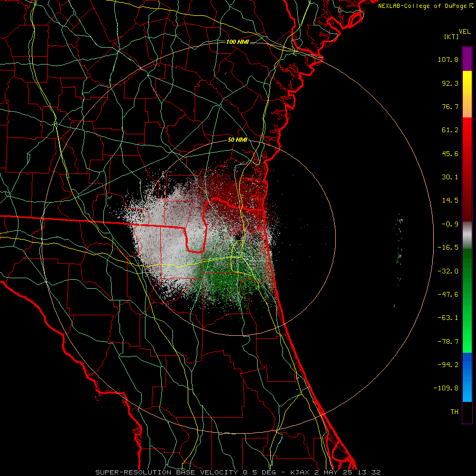The image size is (476, 476).
Task: Click the 30.1 velocity scale value
Action: (x=450, y=177)
